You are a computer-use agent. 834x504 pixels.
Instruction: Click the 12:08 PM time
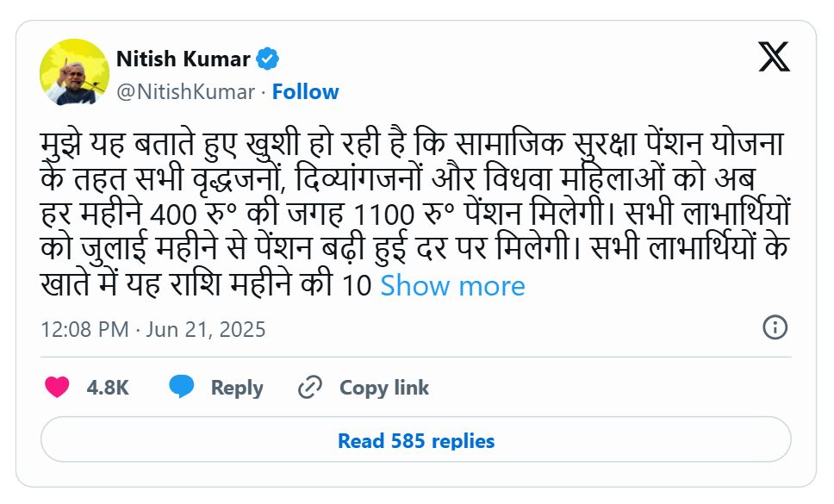[84, 329]
